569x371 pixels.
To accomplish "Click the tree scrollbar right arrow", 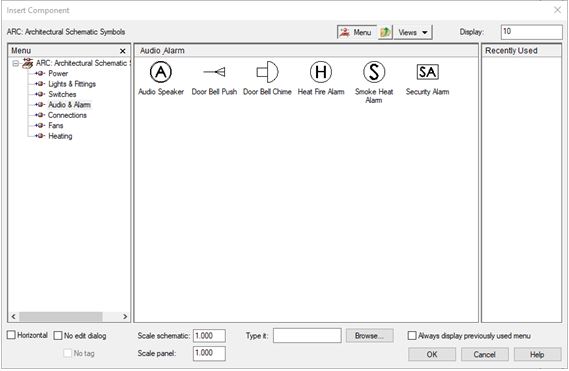I will pyautogui.click(x=125, y=317).
